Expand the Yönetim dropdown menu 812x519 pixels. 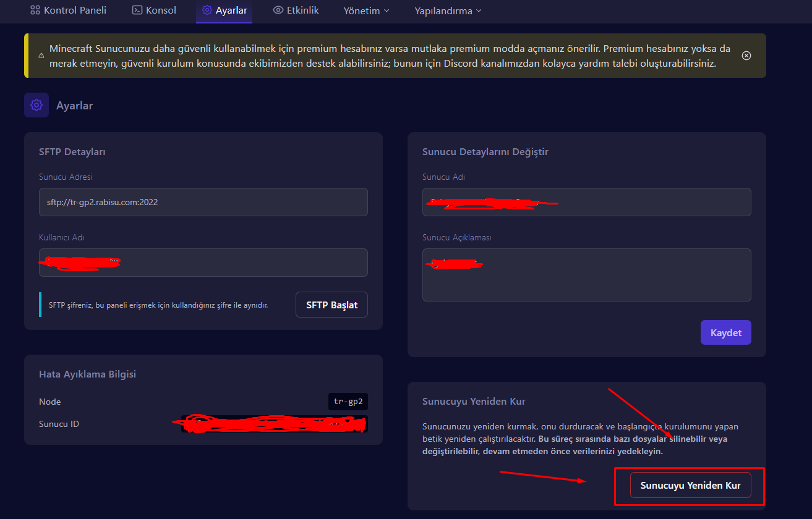click(367, 11)
